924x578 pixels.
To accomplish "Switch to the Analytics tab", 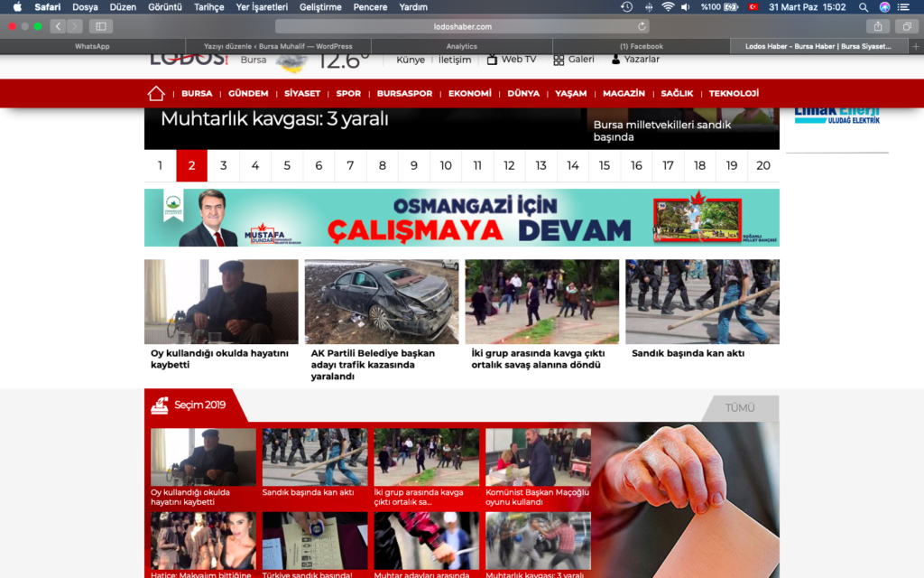I will pyautogui.click(x=461, y=46).
